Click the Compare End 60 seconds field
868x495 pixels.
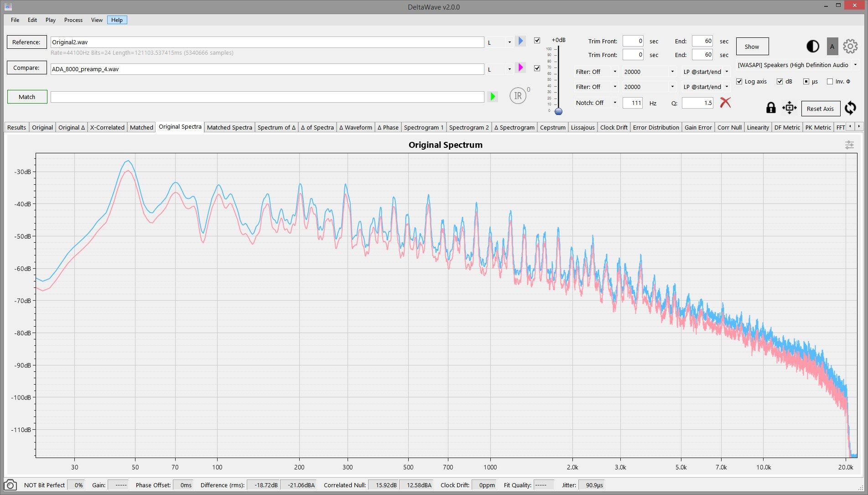click(x=702, y=55)
